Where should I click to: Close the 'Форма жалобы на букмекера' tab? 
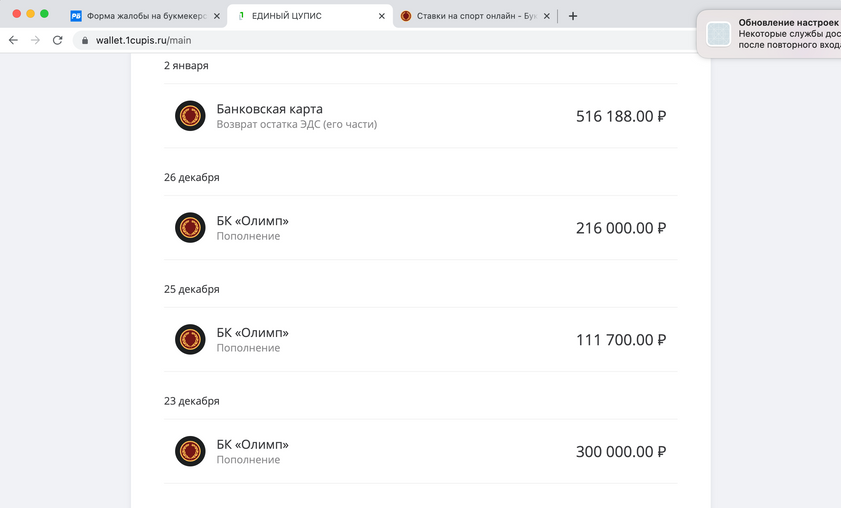(x=217, y=16)
